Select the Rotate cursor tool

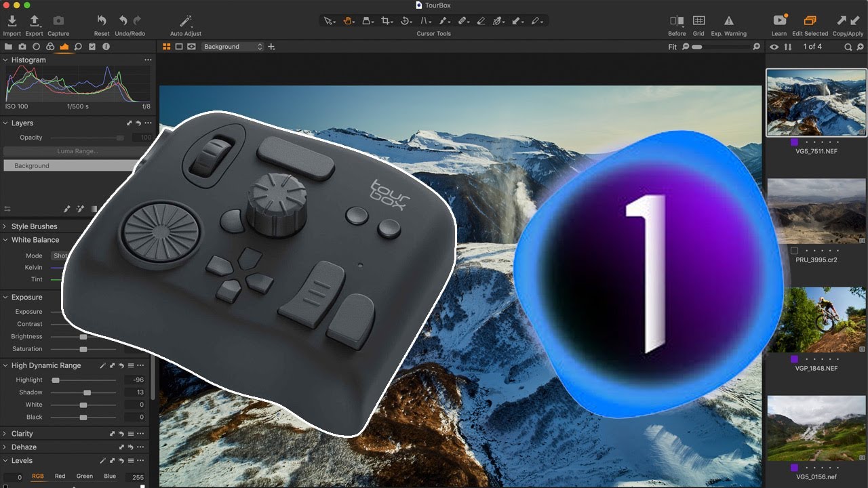[x=406, y=21]
